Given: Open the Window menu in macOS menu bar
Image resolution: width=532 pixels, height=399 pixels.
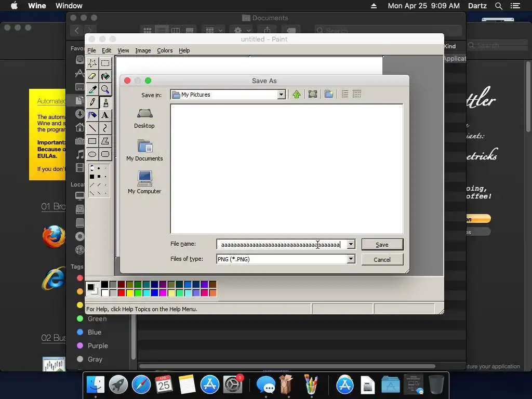Looking at the screenshot, I should pyautogui.click(x=69, y=6).
